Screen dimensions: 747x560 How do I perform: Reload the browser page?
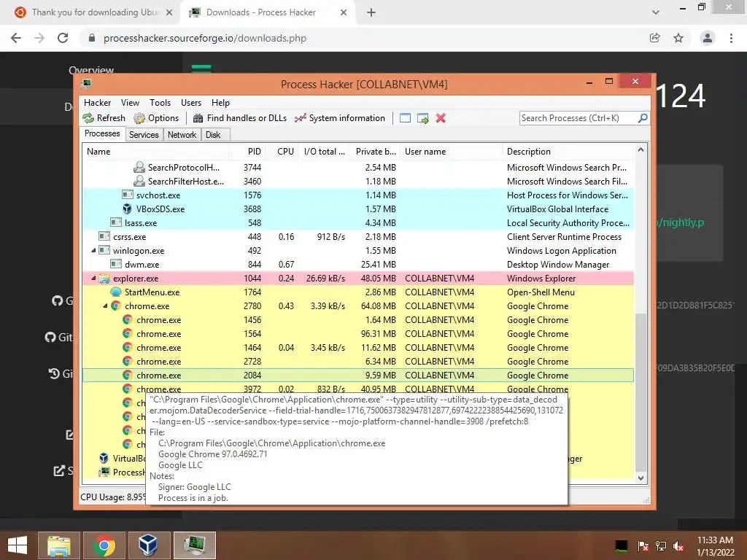click(x=63, y=38)
